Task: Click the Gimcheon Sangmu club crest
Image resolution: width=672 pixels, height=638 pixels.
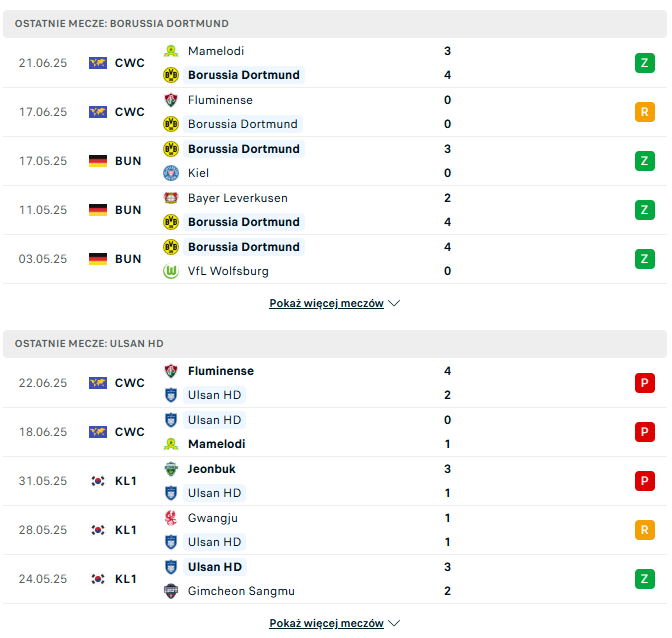Action: click(x=171, y=591)
